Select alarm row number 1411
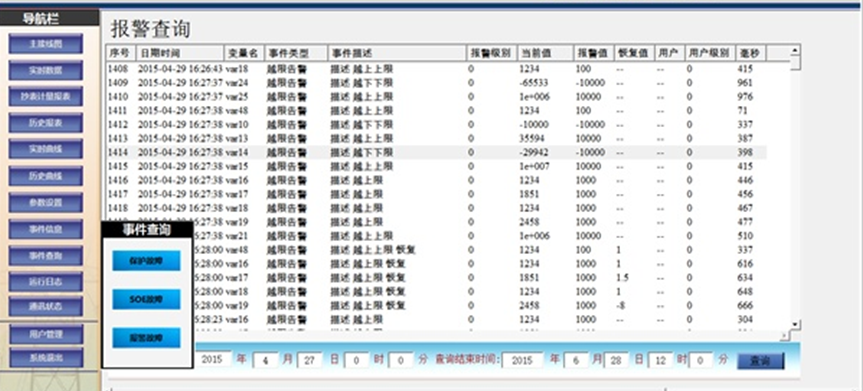This screenshot has width=863, height=391. tap(436, 111)
